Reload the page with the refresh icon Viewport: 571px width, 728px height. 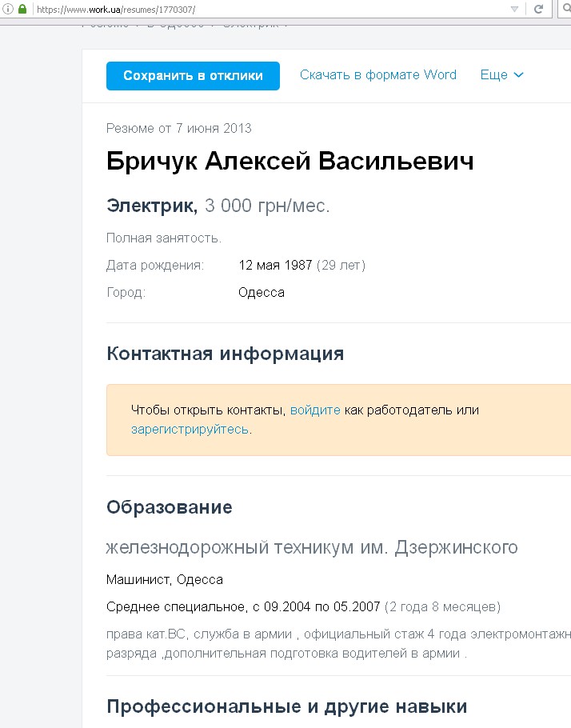click(539, 10)
